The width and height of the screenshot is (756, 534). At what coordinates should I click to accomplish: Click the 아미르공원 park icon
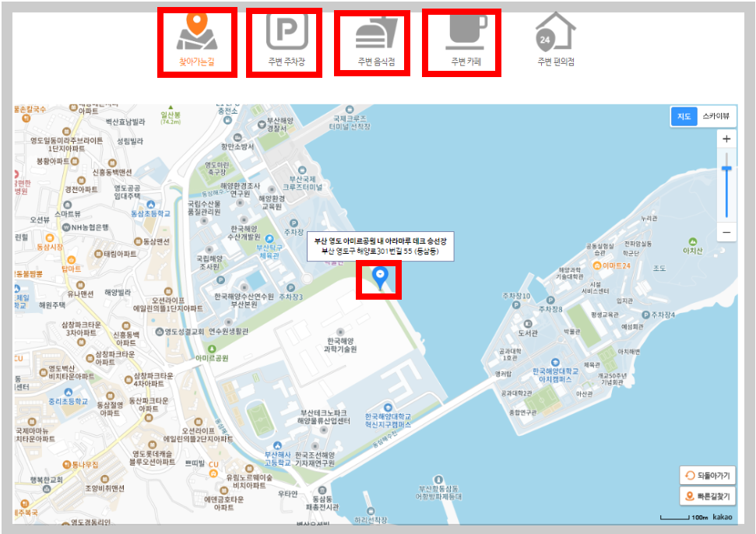(x=212, y=349)
